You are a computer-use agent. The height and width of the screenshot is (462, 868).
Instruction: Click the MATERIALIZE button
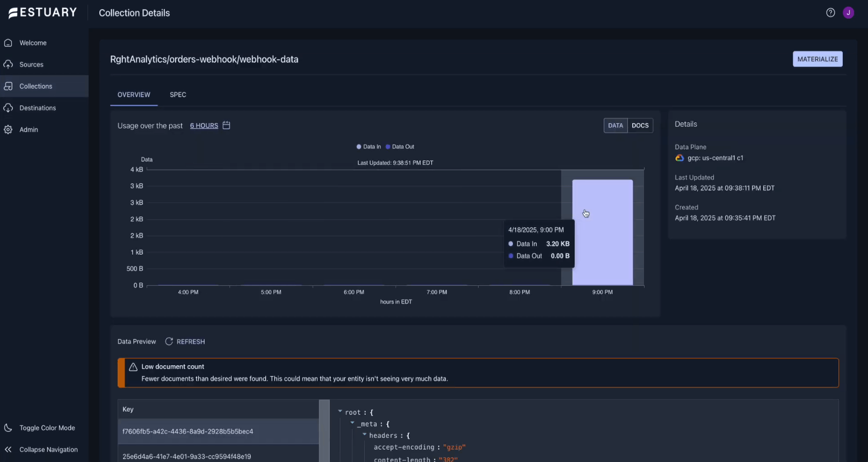click(x=818, y=59)
